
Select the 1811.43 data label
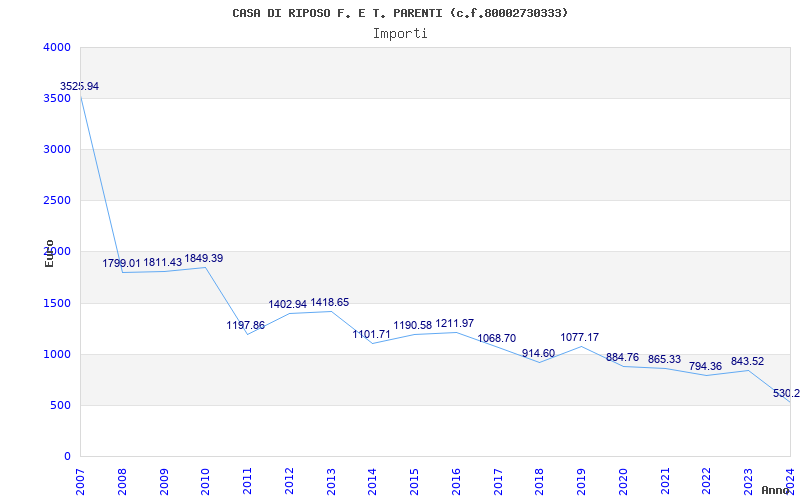(x=163, y=262)
